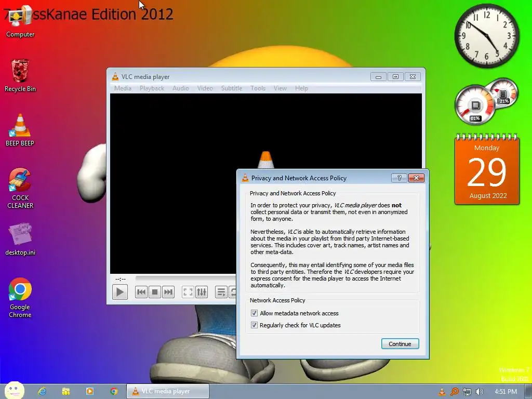The width and height of the screenshot is (532, 399).
Task: Click the VLC elapsed time label
Action: pyautogui.click(x=121, y=279)
